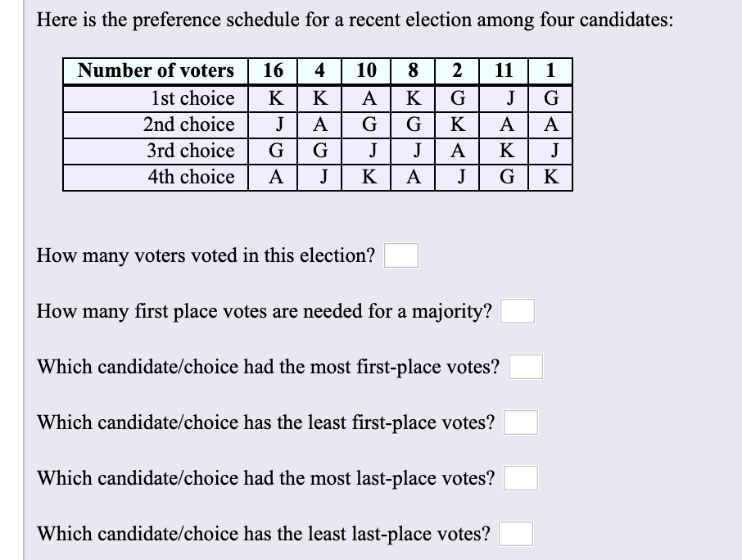Click the Number of voters header cell
The image size is (742, 560).
pyautogui.click(x=156, y=70)
